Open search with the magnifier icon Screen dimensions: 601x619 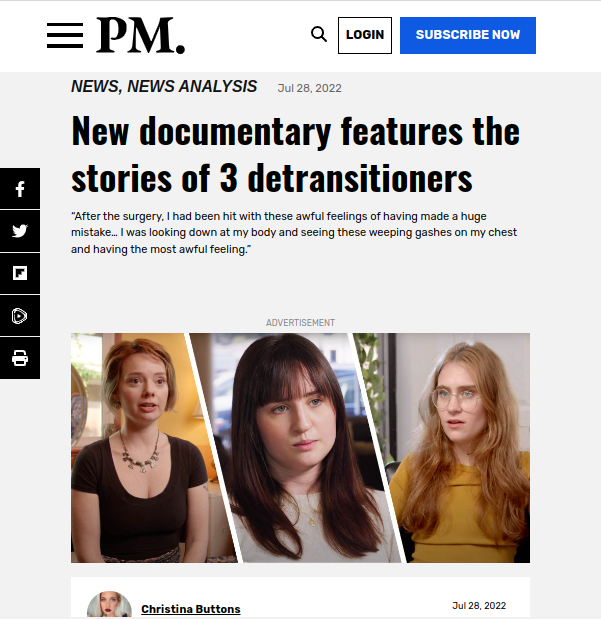pyautogui.click(x=319, y=34)
